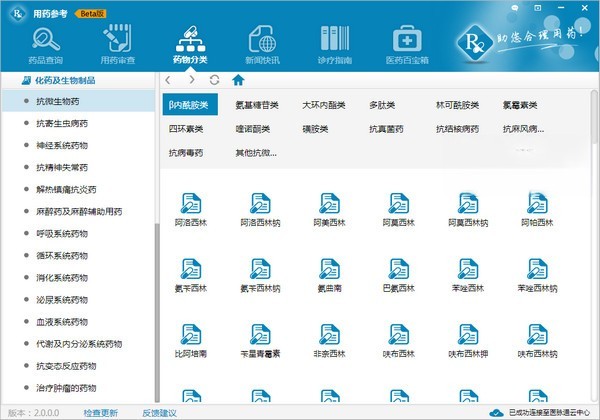Click the 反馈建议 feedback link

pyautogui.click(x=160, y=413)
